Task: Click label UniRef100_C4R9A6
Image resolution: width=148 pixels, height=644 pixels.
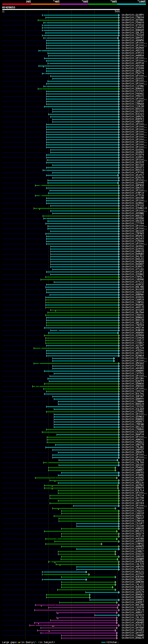Action: coord(133,279)
